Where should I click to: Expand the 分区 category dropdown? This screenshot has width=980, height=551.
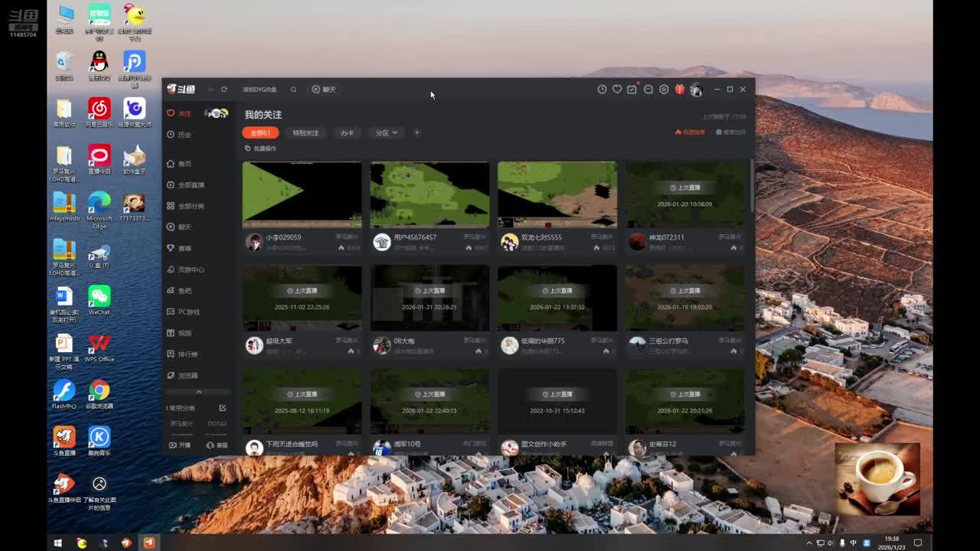[386, 133]
